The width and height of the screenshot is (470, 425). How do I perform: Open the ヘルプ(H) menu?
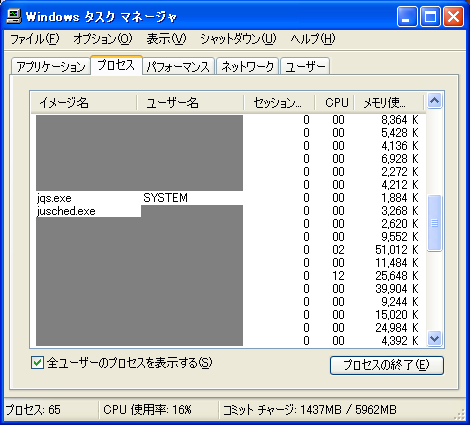pos(313,39)
